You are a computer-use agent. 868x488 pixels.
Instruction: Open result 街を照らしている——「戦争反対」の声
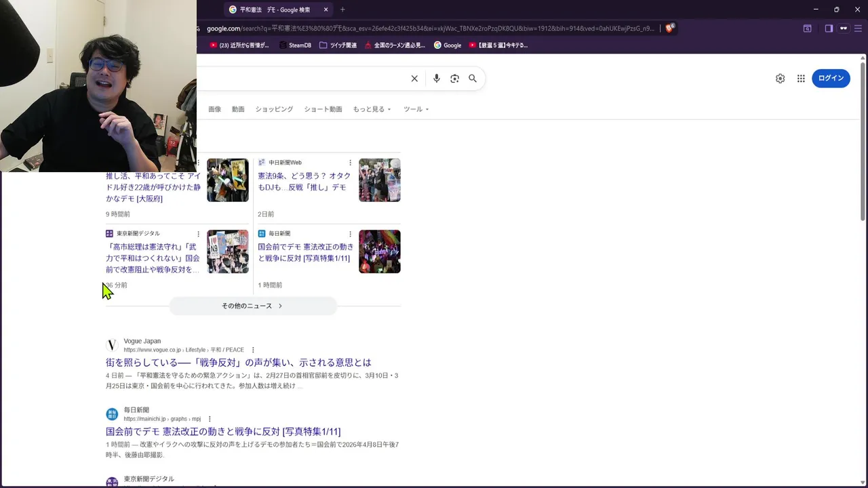click(239, 363)
